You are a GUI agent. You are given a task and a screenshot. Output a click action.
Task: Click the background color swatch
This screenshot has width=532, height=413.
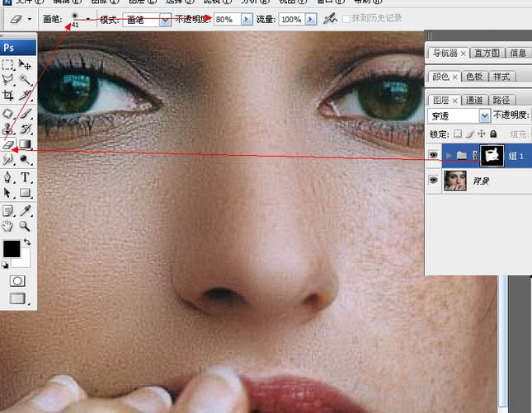click(x=24, y=261)
